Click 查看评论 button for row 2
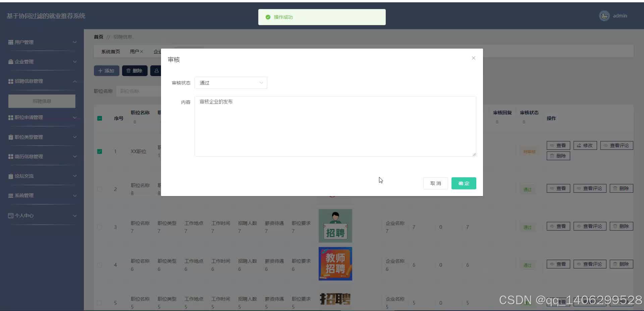The width and height of the screenshot is (644, 311). pyautogui.click(x=590, y=188)
